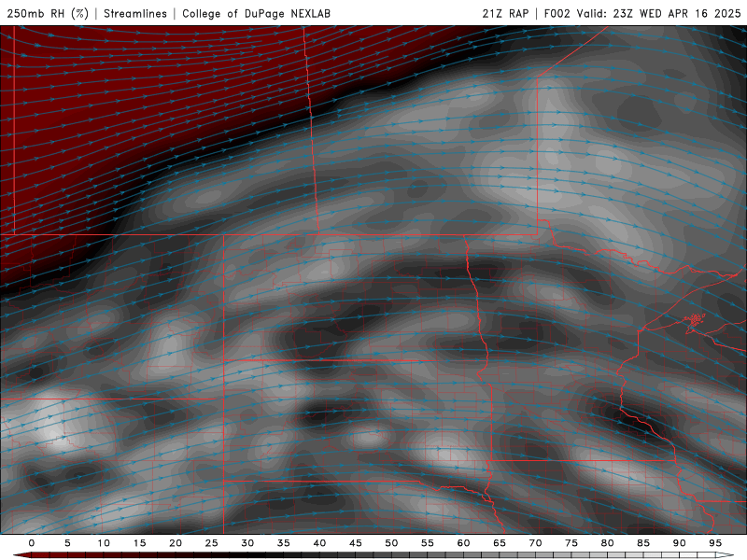747x560 pixels.
Task: Click the '65' colorbar label
Action: pos(500,543)
